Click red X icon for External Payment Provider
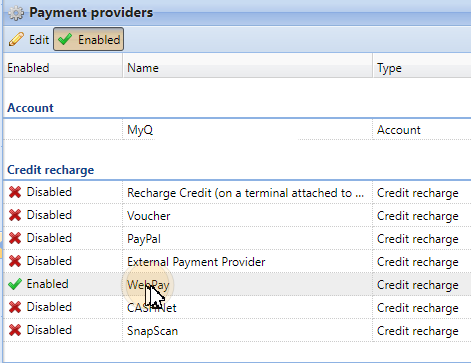The height and width of the screenshot is (363, 471). click(x=15, y=261)
